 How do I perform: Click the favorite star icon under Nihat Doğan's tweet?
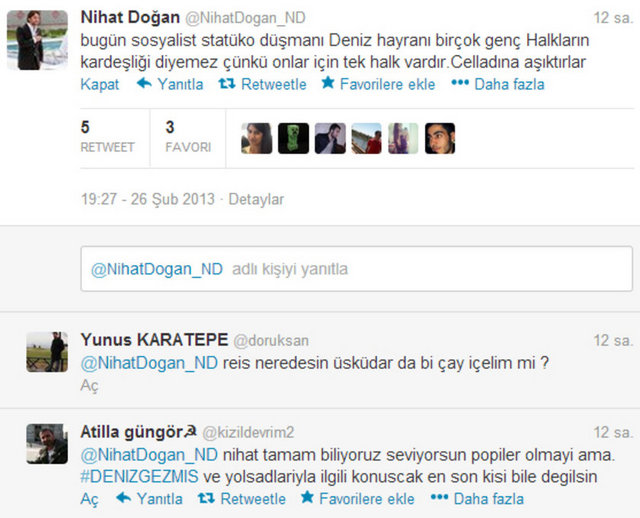327,82
